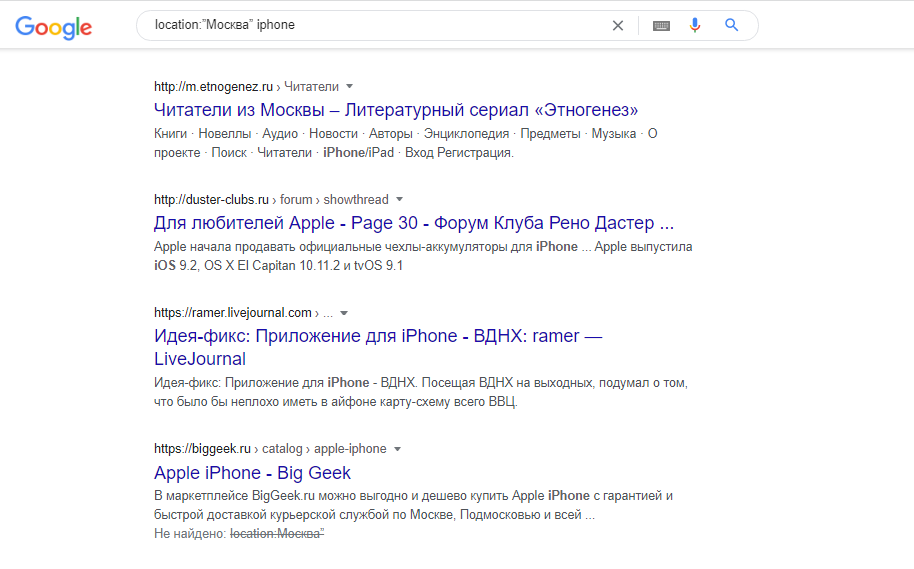Expand dropdown arrow next to duster-clubs.ru showthread

[x=399, y=199]
